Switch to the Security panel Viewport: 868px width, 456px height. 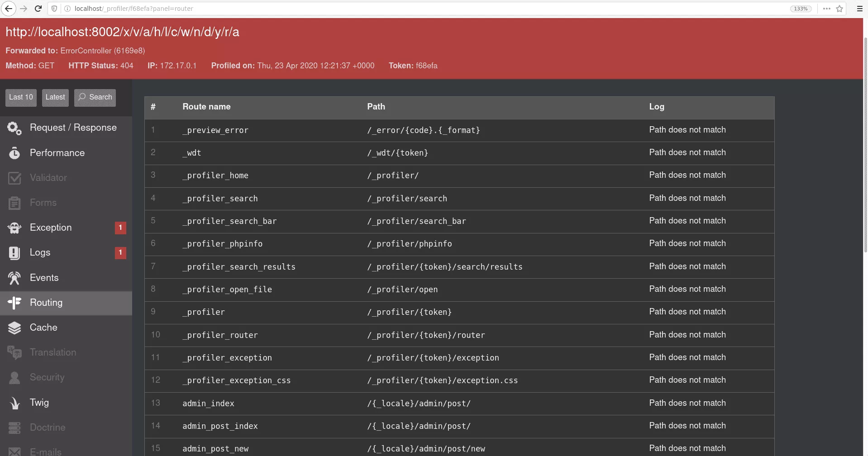pyautogui.click(x=47, y=377)
